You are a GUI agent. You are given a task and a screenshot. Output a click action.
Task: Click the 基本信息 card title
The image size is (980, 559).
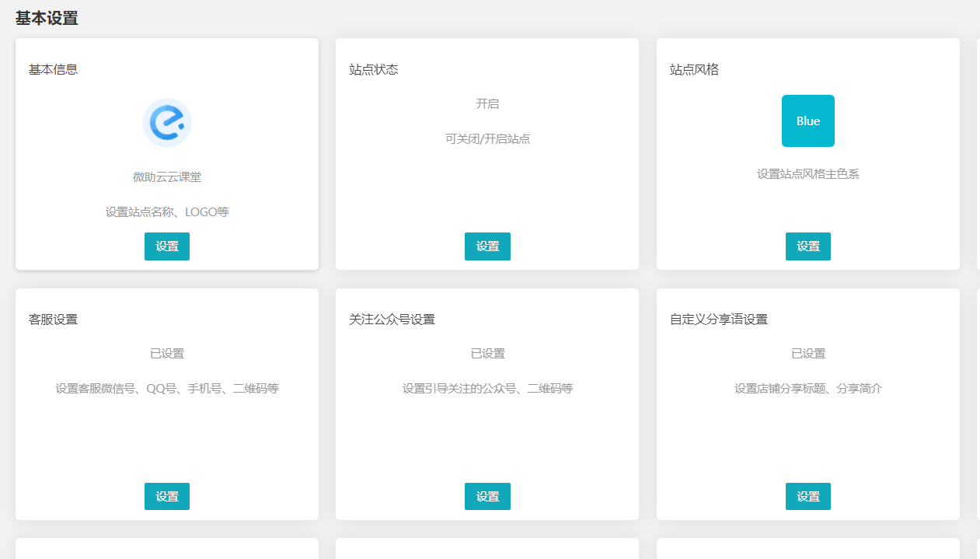53,69
